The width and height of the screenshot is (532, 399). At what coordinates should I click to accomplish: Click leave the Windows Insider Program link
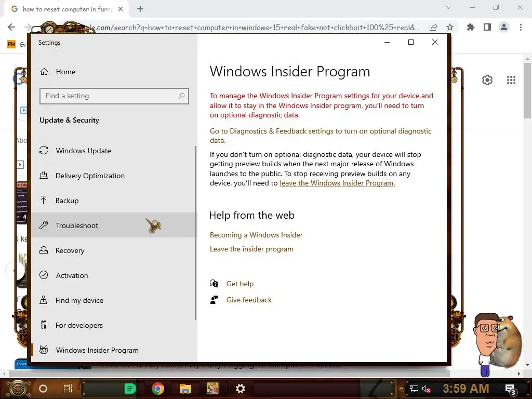tap(337, 183)
